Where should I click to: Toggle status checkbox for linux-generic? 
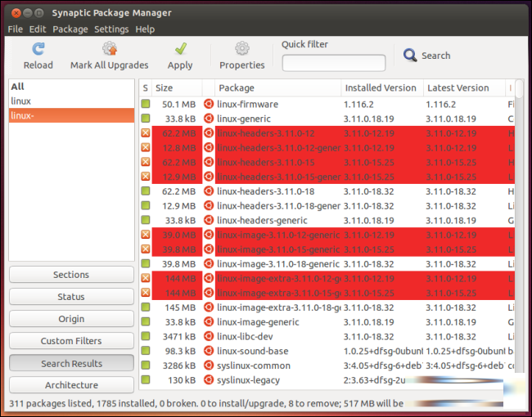click(146, 119)
